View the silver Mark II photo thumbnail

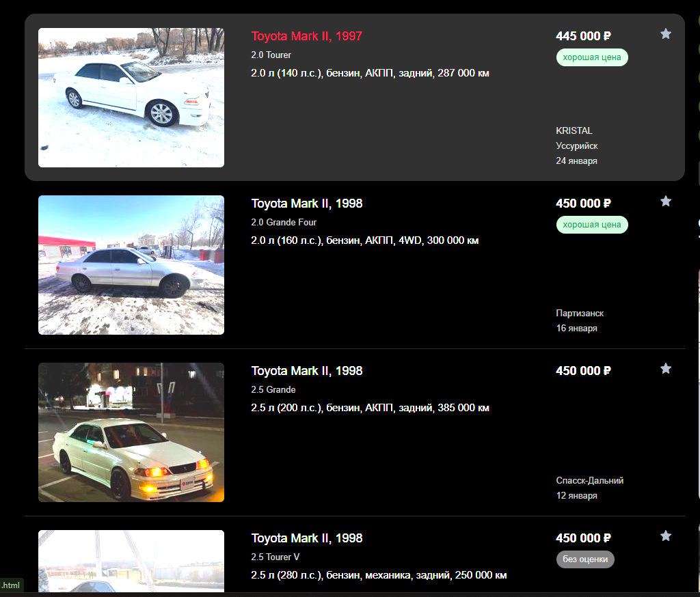click(131, 265)
